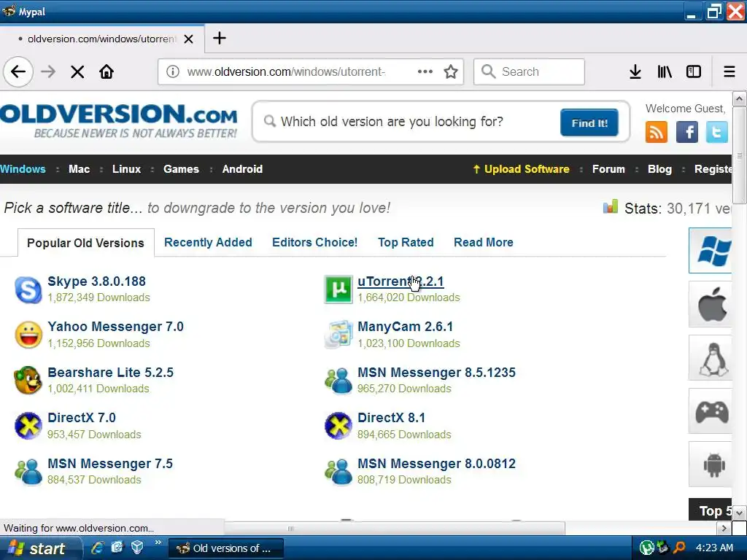The image size is (747, 560).
Task: Click the Find It! button
Action: coord(589,122)
